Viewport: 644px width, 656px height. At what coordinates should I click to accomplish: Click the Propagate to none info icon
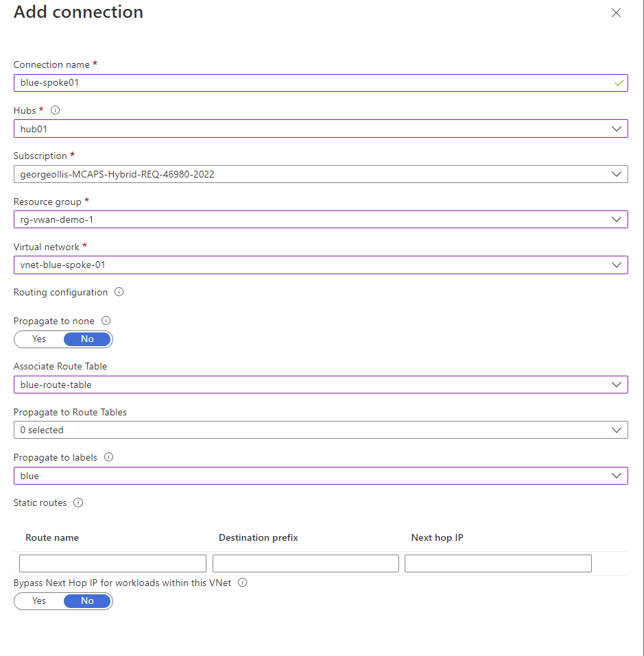click(106, 321)
